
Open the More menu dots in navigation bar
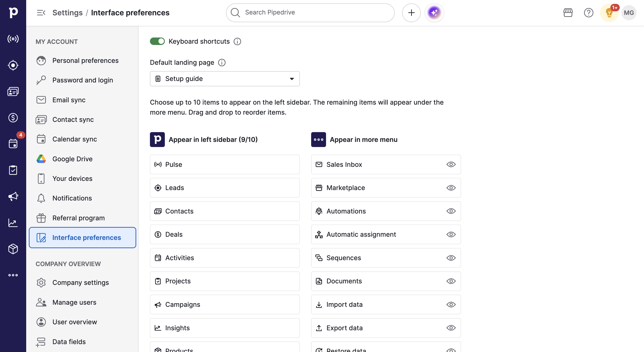pyautogui.click(x=13, y=275)
